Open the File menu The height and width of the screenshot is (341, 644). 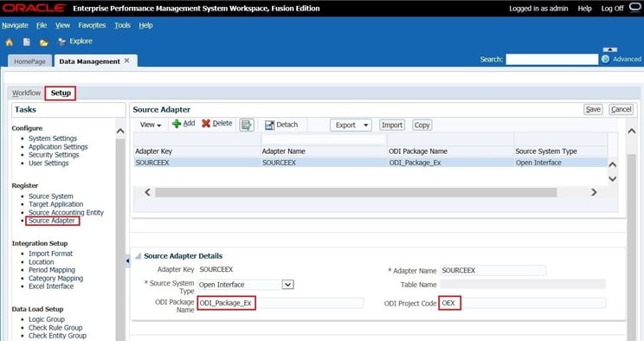click(x=42, y=25)
